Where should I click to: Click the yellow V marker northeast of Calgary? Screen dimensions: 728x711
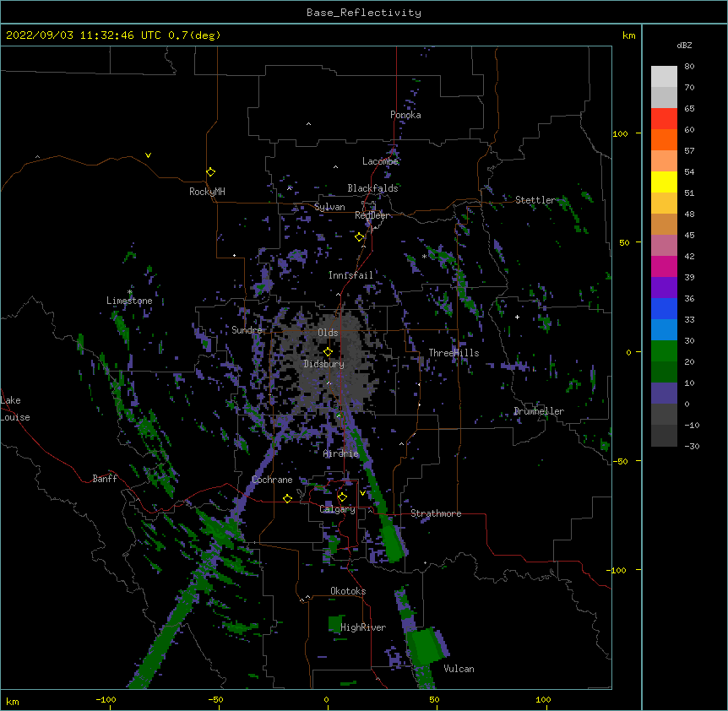(x=362, y=493)
